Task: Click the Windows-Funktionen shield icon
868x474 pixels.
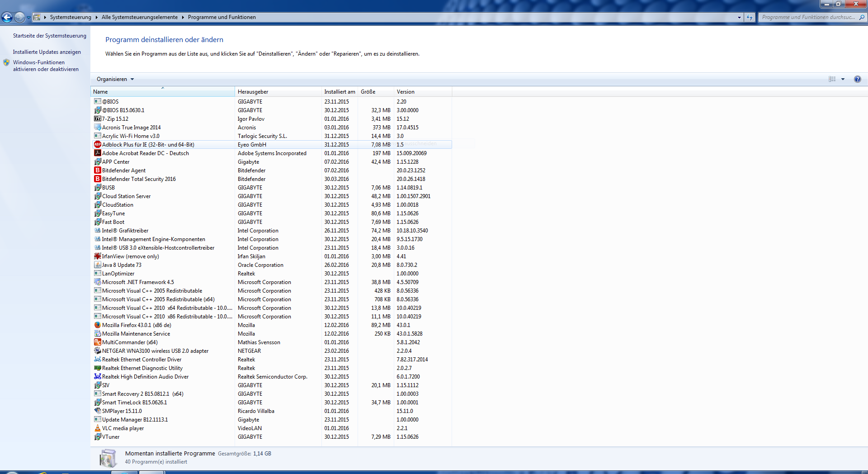Action: pyautogui.click(x=6, y=63)
